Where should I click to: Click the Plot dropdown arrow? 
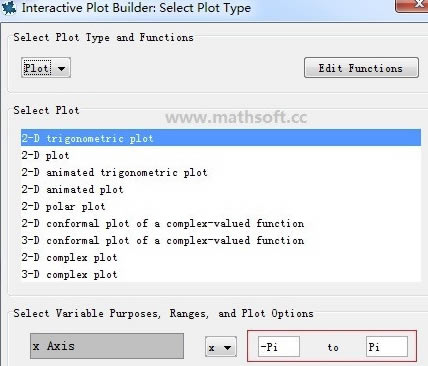61,69
